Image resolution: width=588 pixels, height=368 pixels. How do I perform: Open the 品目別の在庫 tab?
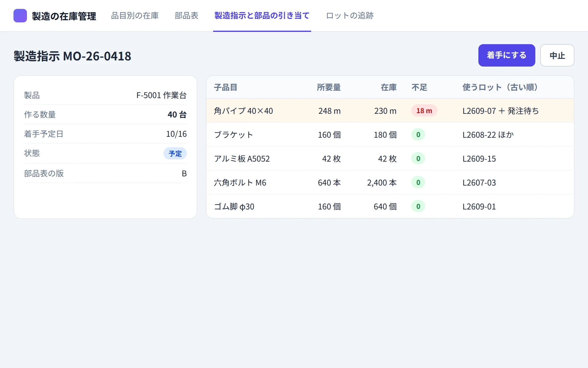pos(135,16)
